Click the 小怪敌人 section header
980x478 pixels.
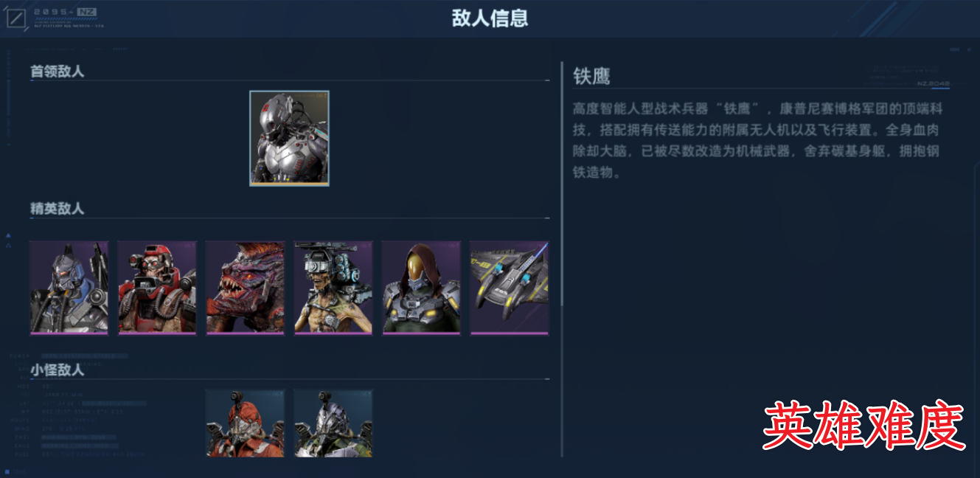pyautogui.click(x=57, y=370)
